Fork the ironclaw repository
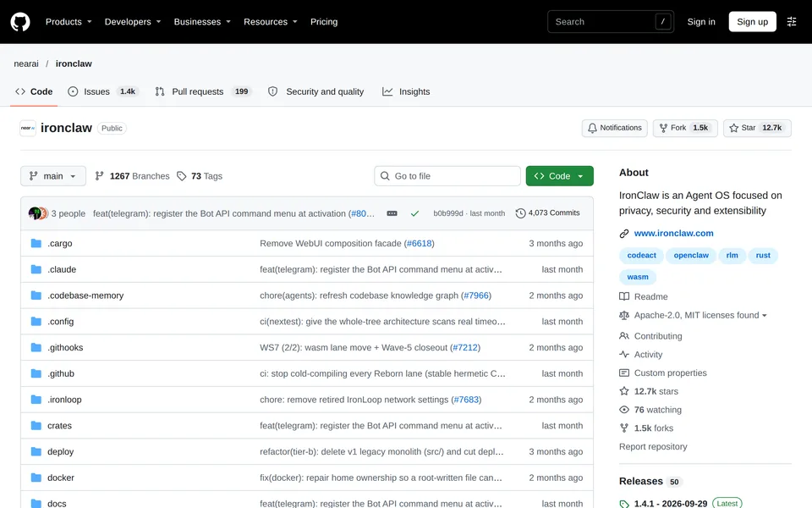The image size is (812, 508). 685,128
